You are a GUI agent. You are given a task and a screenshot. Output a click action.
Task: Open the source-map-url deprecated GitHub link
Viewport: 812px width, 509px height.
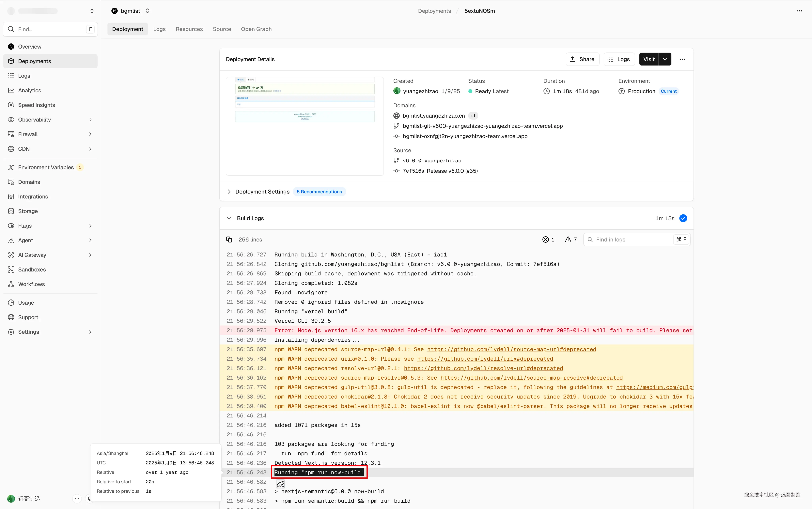(x=511, y=349)
